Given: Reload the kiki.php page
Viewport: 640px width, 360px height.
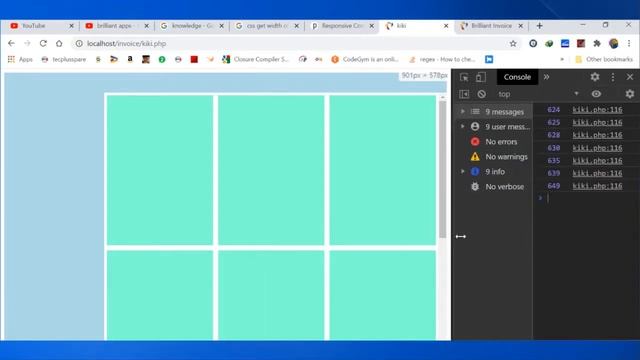Looking at the screenshot, I should tap(43, 43).
